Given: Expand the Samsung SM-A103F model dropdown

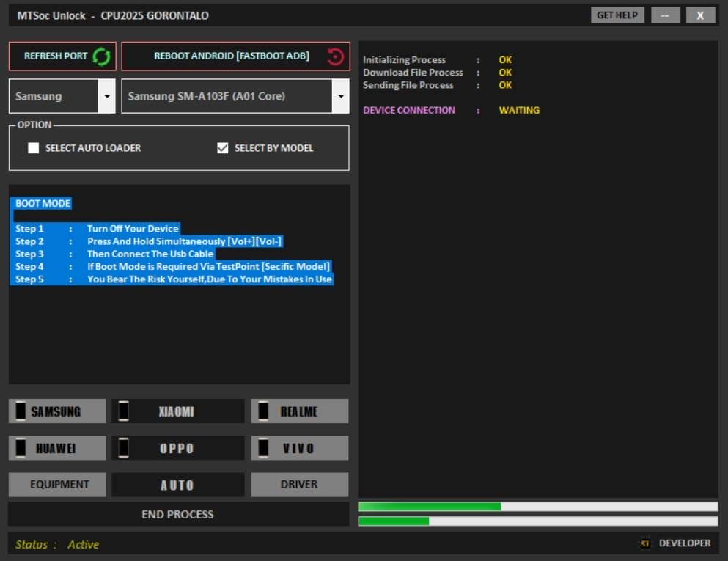Looking at the screenshot, I should point(341,95).
